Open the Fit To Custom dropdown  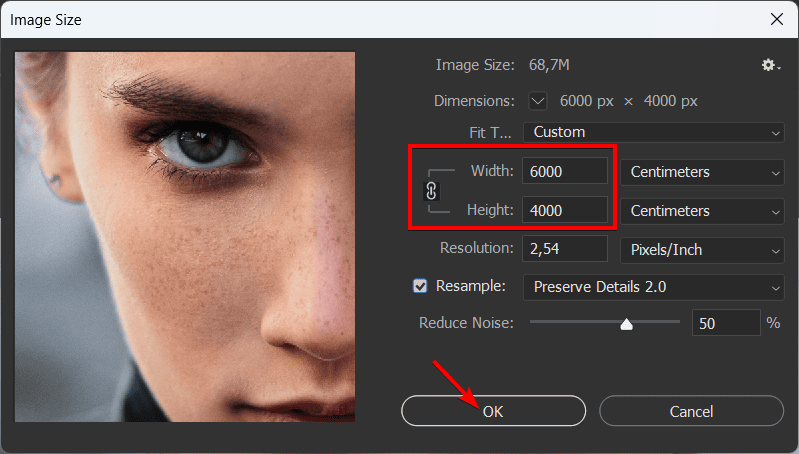(x=653, y=132)
